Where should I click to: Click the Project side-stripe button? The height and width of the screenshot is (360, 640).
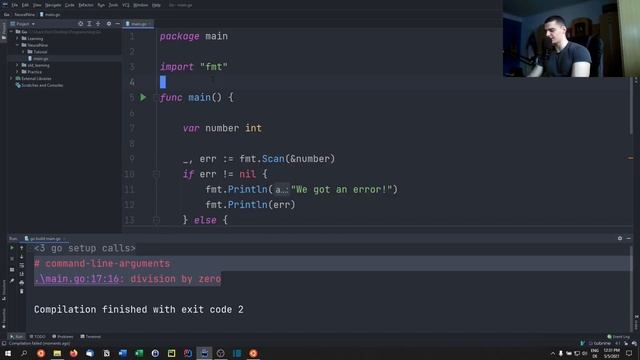[x=4, y=31]
